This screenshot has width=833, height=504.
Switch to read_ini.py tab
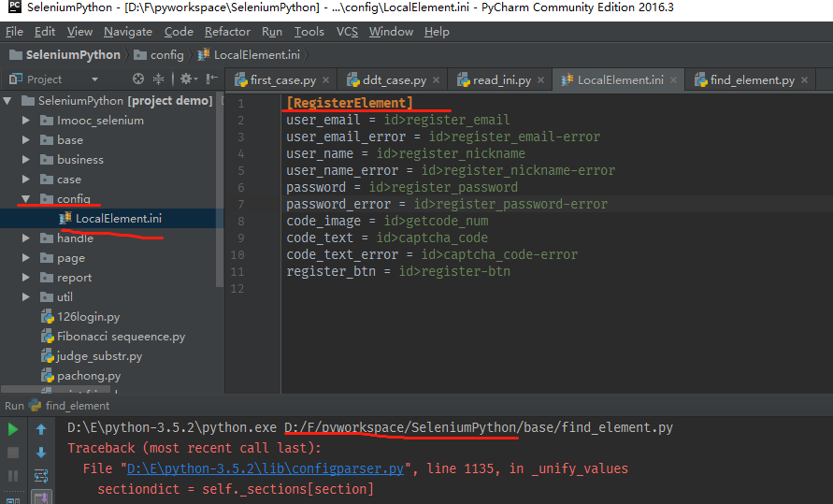click(x=502, y=80)
